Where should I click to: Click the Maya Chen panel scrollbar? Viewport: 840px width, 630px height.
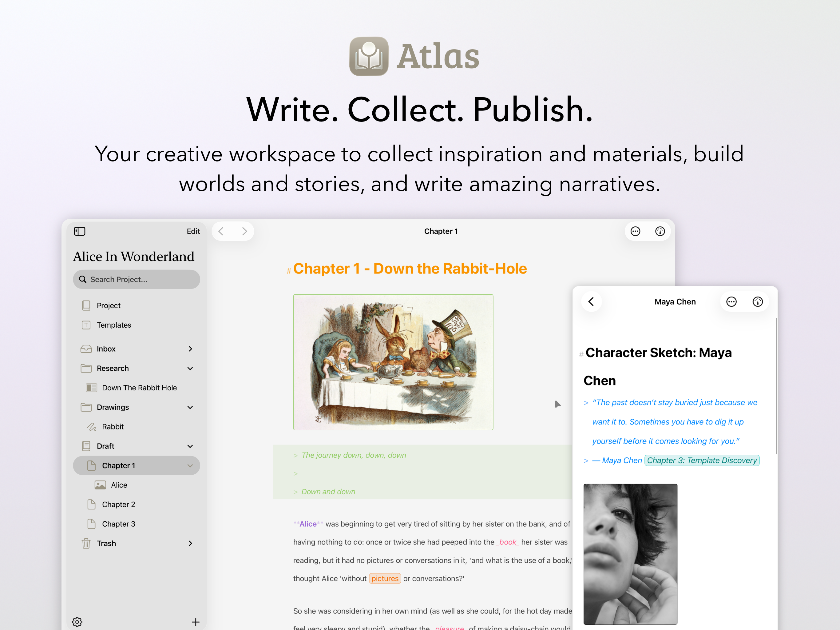point(776,386)
